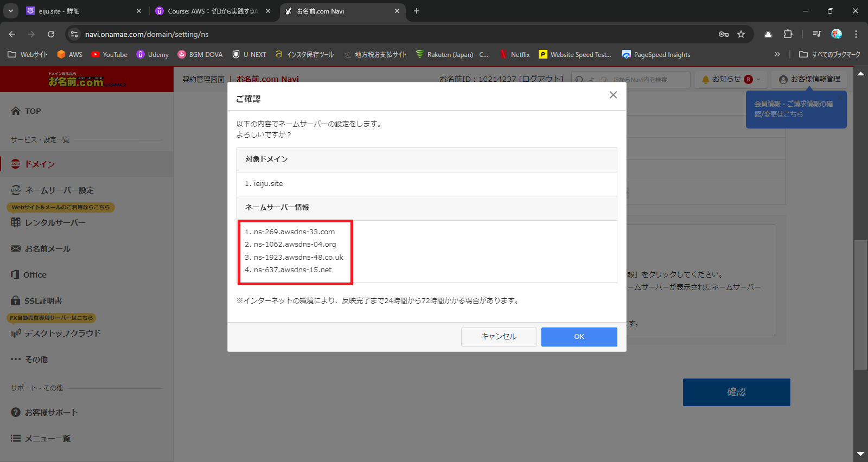This screenshot has width=868, height=462.
Task: Open 地方税お支払サイト bookmark
Action: 375,55
